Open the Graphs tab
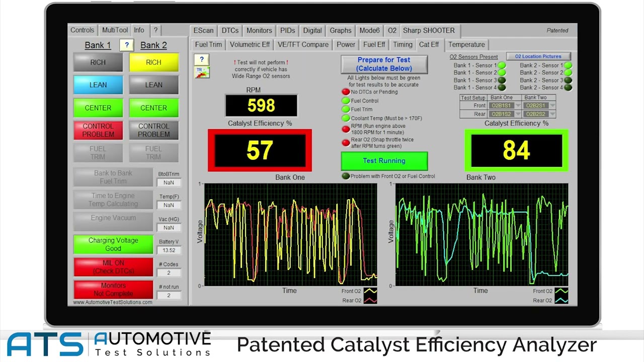 (341, 31)
